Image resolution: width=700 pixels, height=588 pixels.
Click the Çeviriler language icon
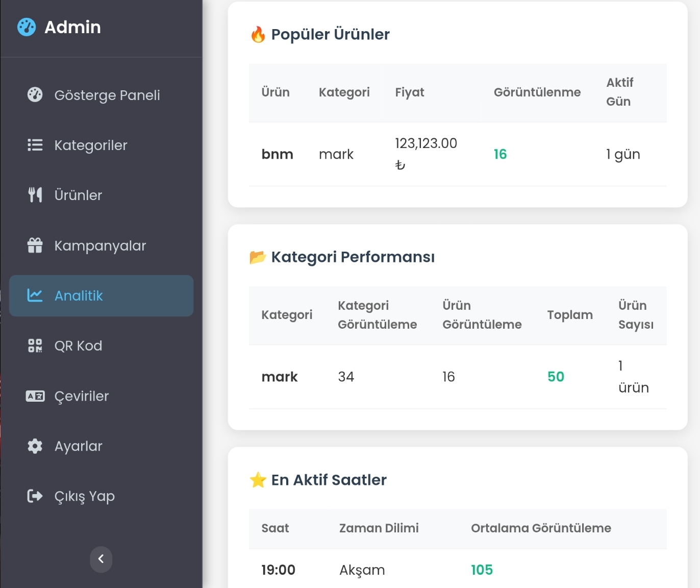click(x=35, y=396)
